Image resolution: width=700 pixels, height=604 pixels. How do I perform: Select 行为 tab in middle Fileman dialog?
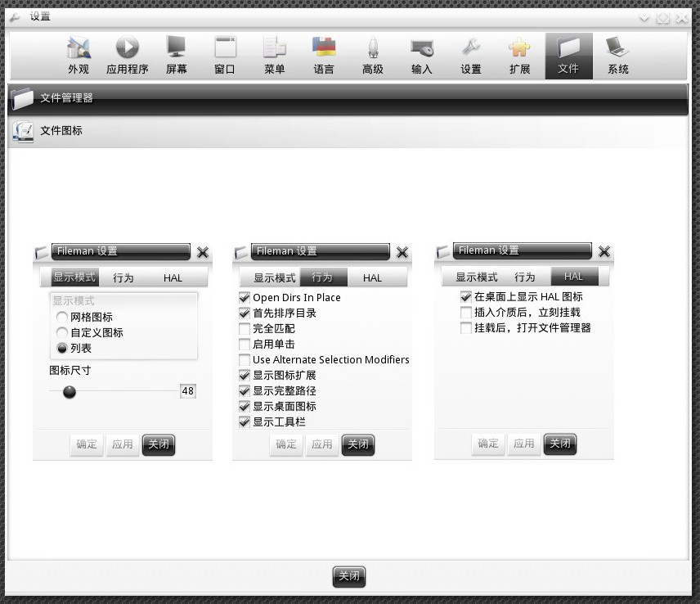[323, 277]
